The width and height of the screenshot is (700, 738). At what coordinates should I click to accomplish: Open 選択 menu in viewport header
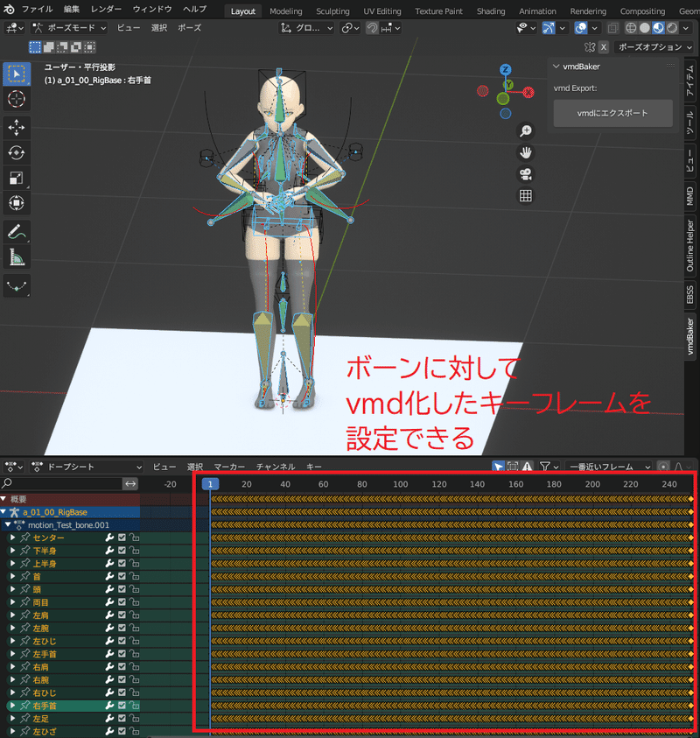point(159,28)
